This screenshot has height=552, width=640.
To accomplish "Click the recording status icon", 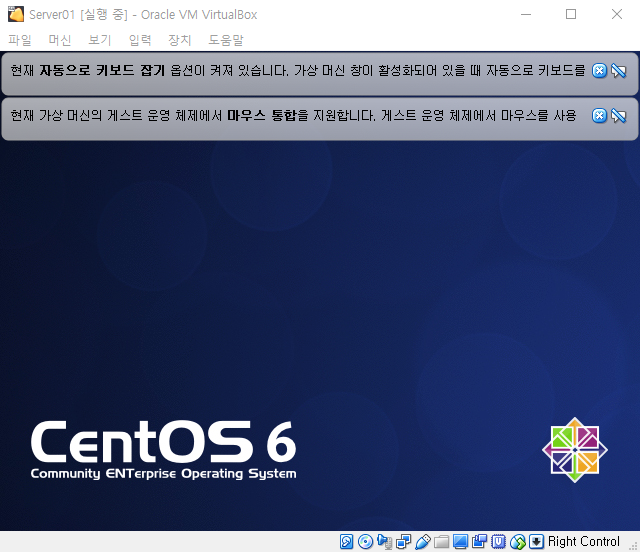I will (x=479, y=541).
